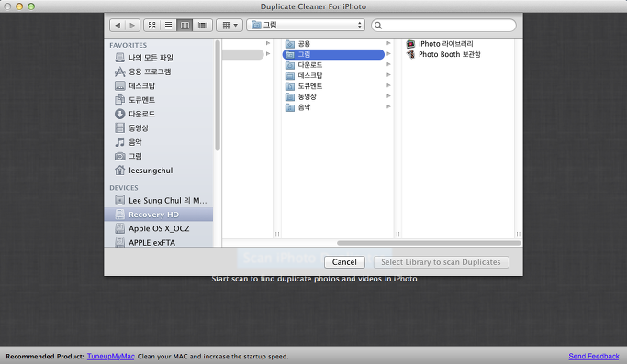Select the highlighted 그림 folder in the column
The height and width of the screenshot is (364, 627).
coord(333,54)
